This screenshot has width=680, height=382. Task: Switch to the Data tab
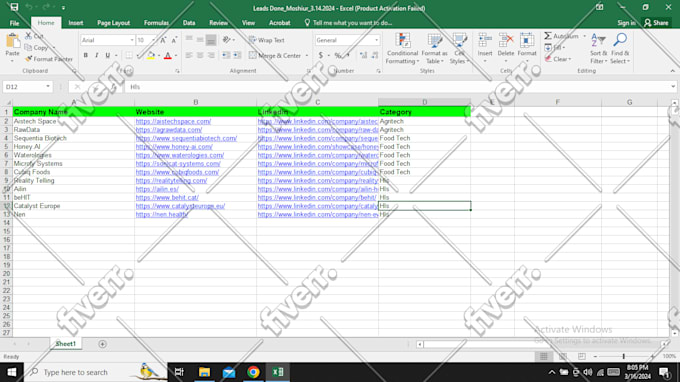(x=189, y=23)
